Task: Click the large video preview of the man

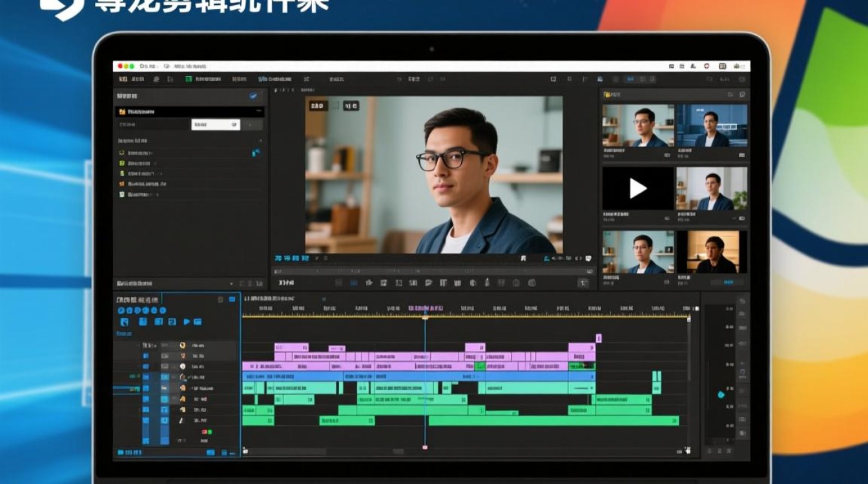Action: [434, 175]
